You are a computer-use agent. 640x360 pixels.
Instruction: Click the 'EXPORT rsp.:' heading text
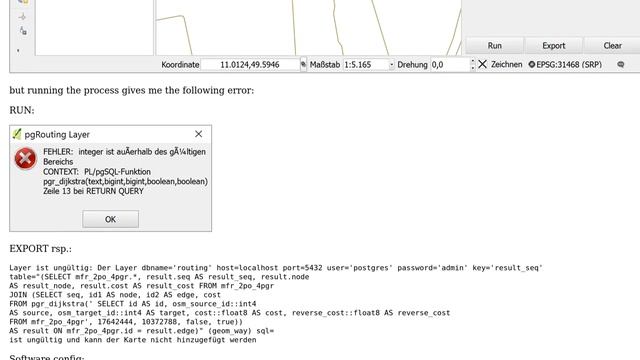(x=40, y=249)
